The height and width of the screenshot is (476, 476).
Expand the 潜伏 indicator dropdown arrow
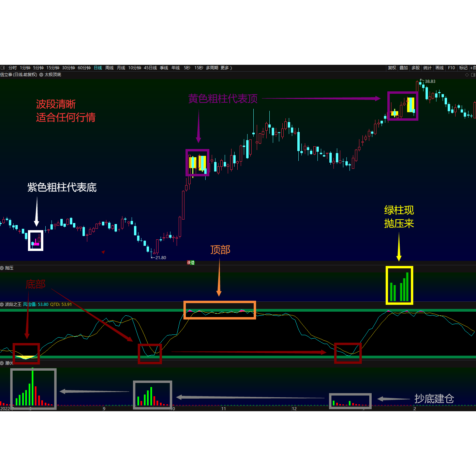[x=2, y=363]
